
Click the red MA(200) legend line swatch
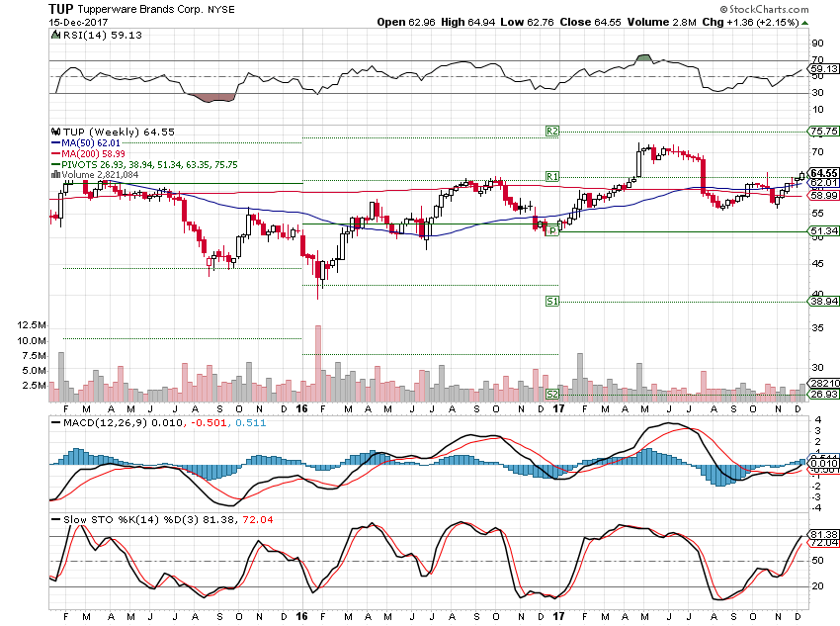[55, 154]
